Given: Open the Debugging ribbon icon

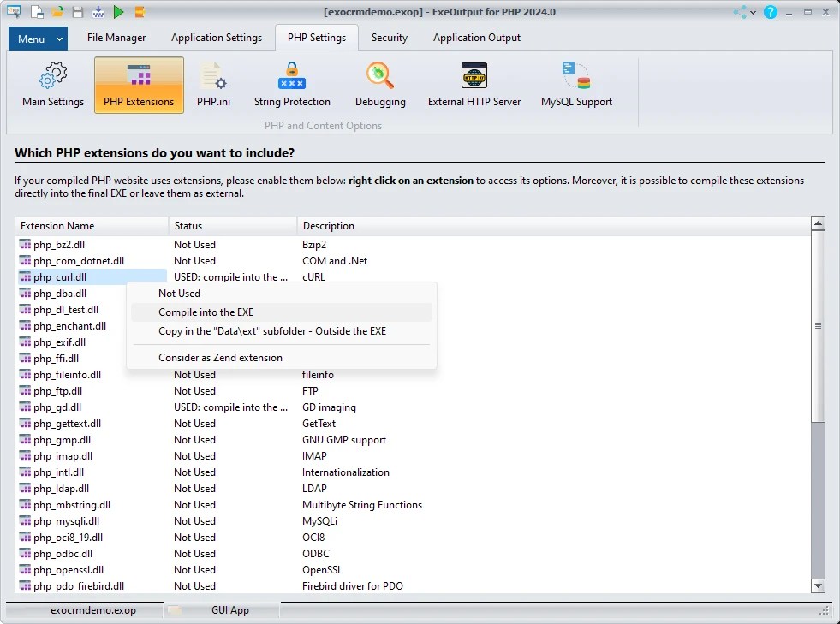Looking at the screenshot, I should pyautogui.click(x=380, y=85).
